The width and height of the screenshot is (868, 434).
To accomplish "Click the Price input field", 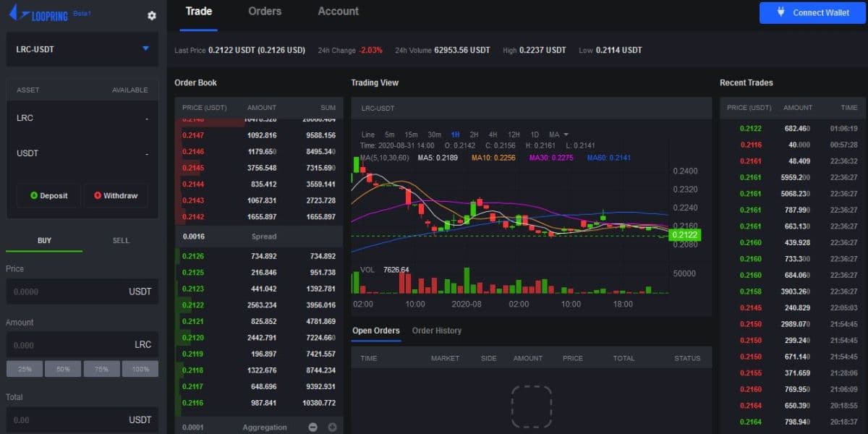I will [65, 292].
